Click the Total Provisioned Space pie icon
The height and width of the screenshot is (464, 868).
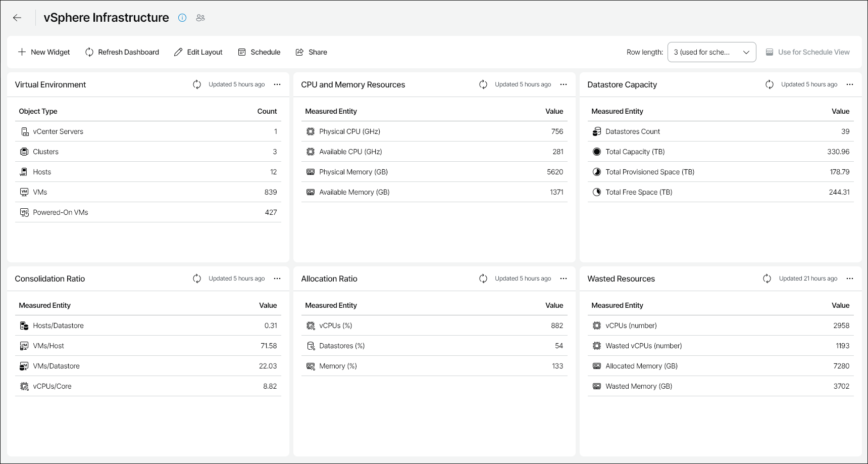point(597,172)
